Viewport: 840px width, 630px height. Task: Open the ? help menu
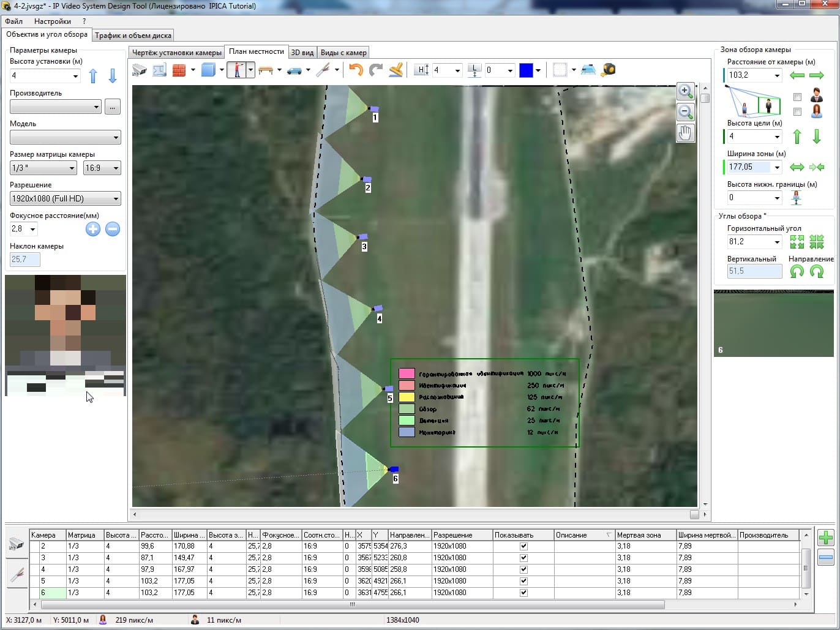point(84,21)
